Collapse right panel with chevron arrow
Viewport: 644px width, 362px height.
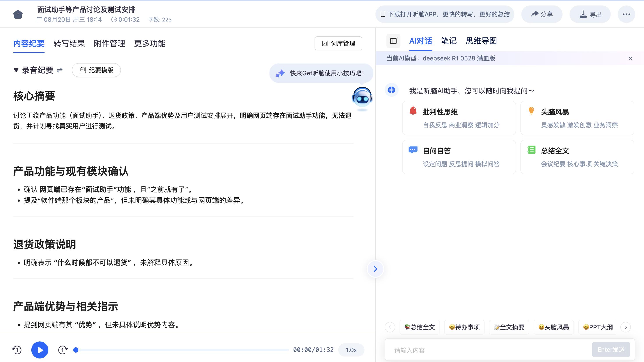pyautogui.click(x=375, y=269)
